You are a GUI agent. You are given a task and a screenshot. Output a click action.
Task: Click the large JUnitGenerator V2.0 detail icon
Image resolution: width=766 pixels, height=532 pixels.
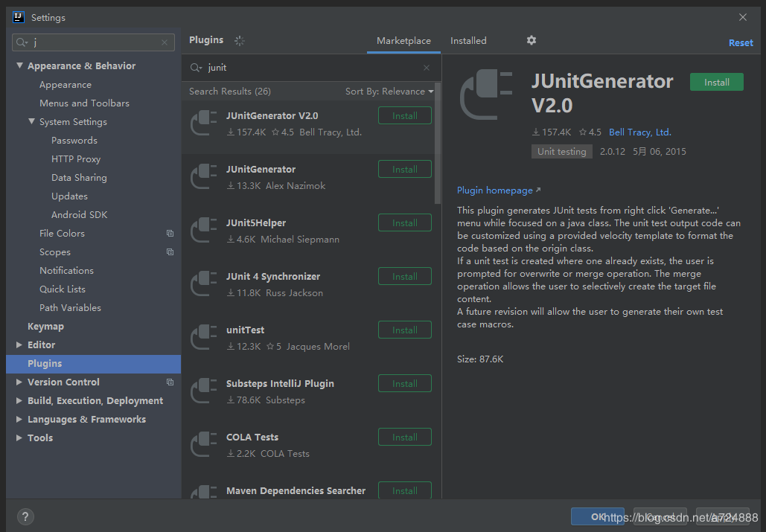[x=486, y=94]
